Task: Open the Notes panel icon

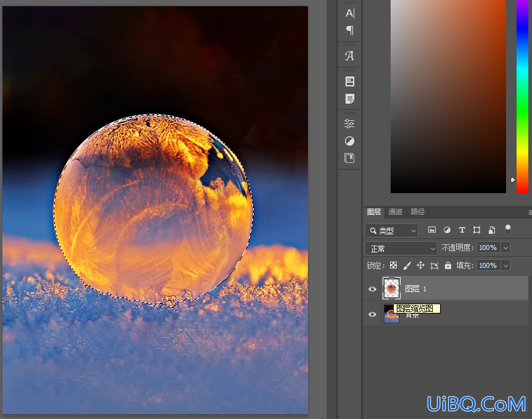Action: (349, 99)
